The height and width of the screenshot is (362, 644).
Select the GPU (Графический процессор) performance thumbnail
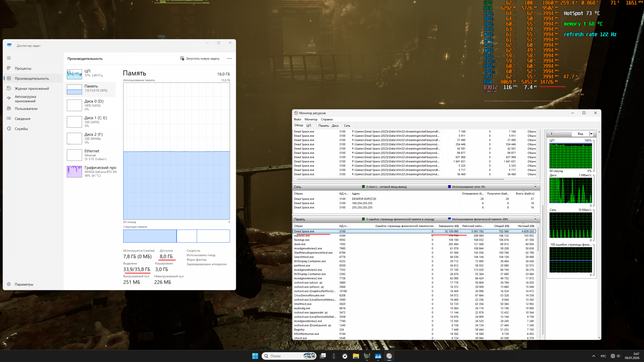click(74, 172)
